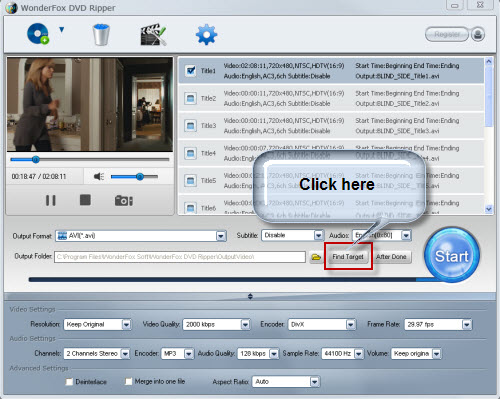This screenshot has width=500, height=399.
Task: Check the Title6 checkbox
Action: click(x=190, y=208)
